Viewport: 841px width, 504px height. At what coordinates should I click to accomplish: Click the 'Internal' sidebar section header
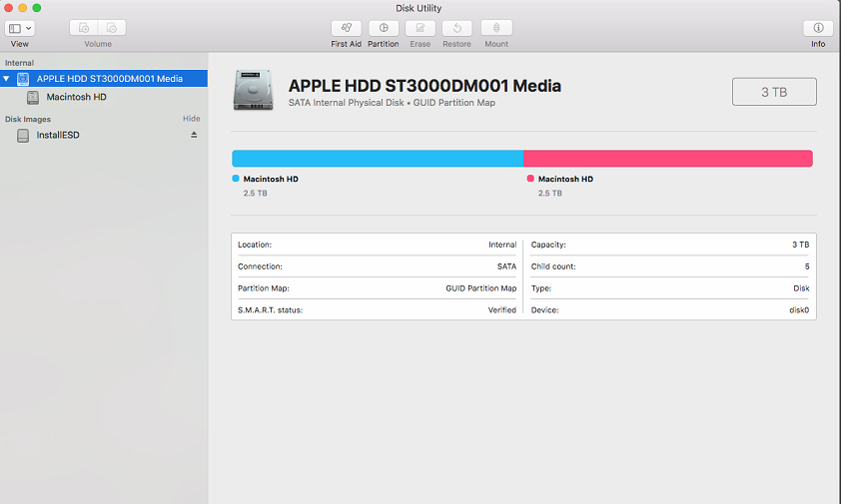pyautogui.click(x=19, y=63)
